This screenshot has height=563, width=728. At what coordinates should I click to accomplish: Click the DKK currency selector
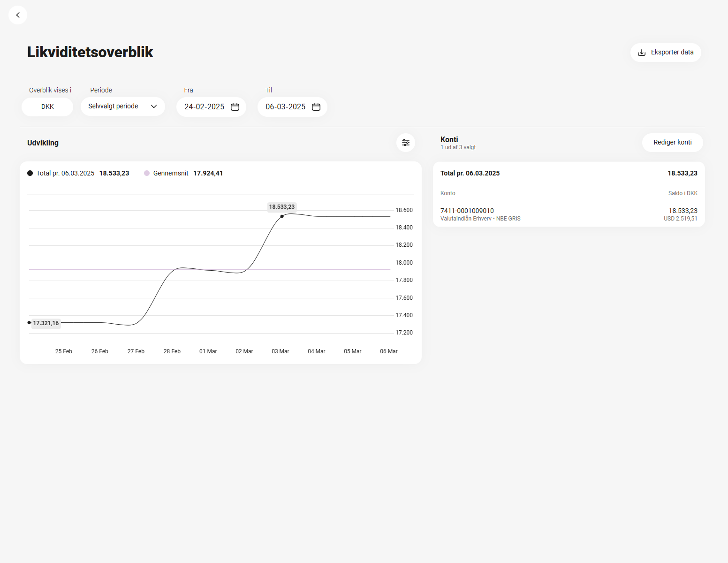(x=47, y=107)
